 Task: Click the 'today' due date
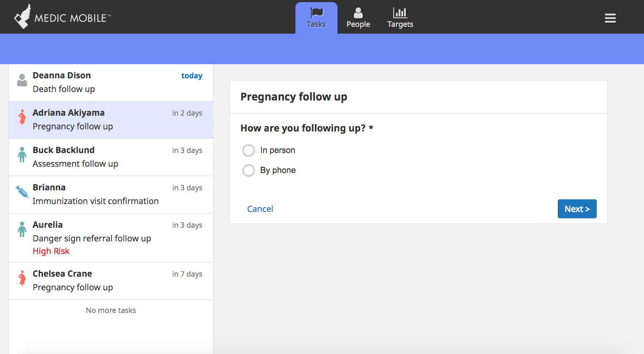click(x=192, y=76)
